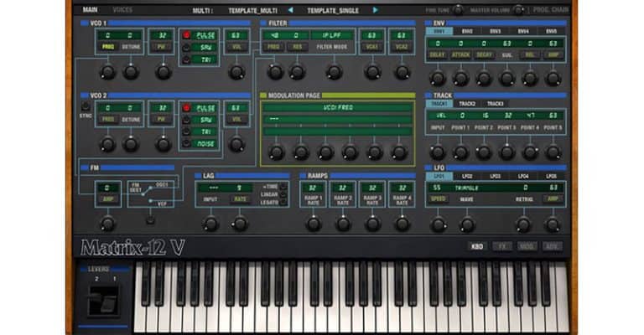
Task: Click the lowest white key on keyboard
Action: pos(140,316)
